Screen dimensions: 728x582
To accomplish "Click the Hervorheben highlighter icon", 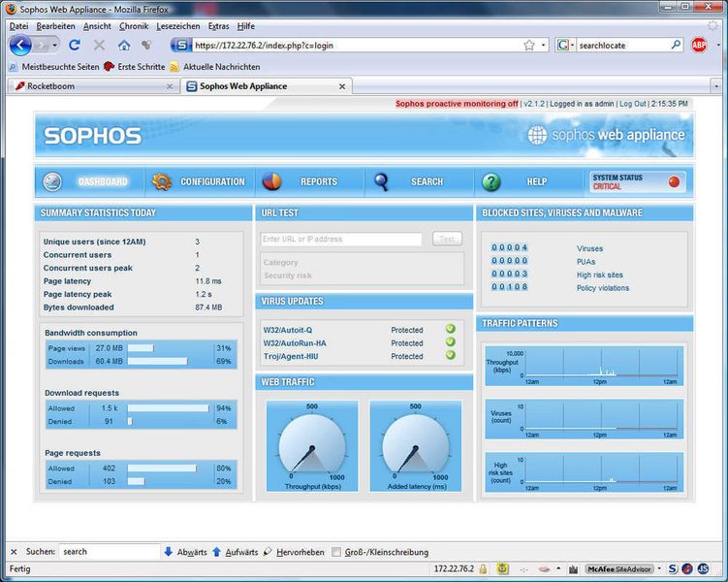I will (268, 552).
